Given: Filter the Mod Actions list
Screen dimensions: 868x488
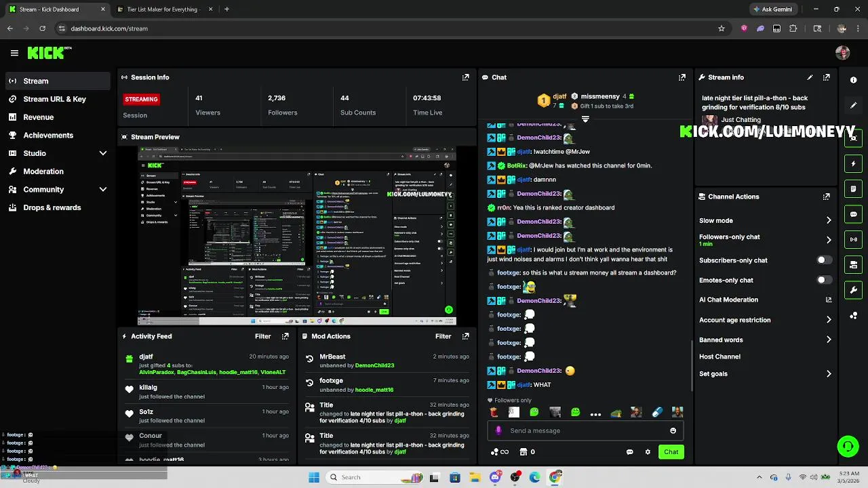Looking at the screenshot, I should point(443,336).
